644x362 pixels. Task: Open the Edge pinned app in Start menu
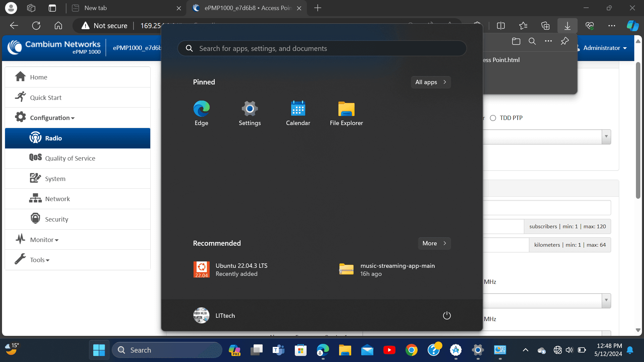[201, 113]
